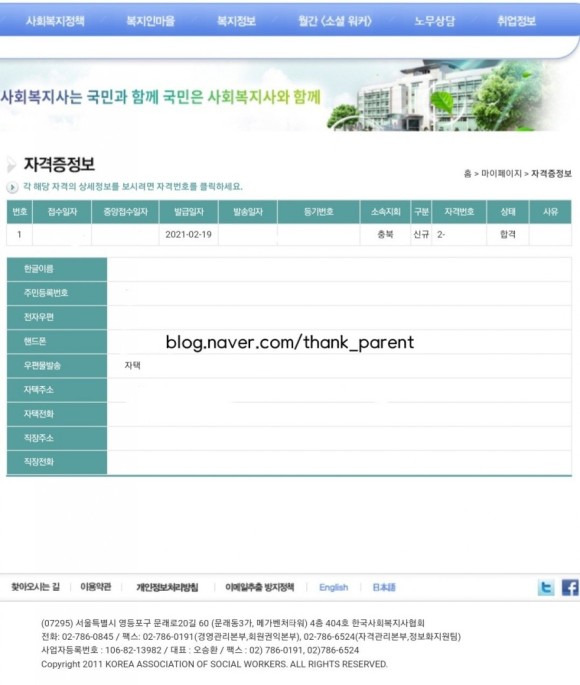Click the 홈 breadcrumb link
The width and height of the screenshot is (580, 685).
coord(467,173)
